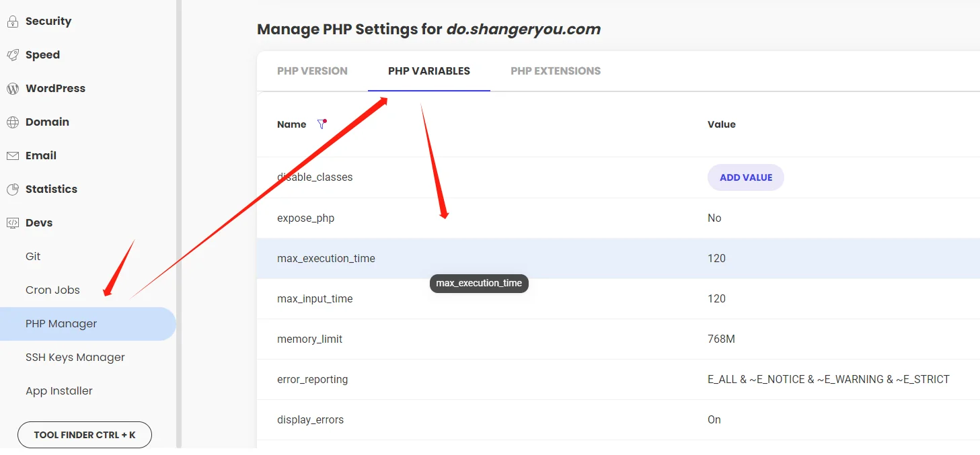Open Cron Jobs in the sidebar
Image resolution: width=980 pixels, height=455 pixels.
pos(52,290)
